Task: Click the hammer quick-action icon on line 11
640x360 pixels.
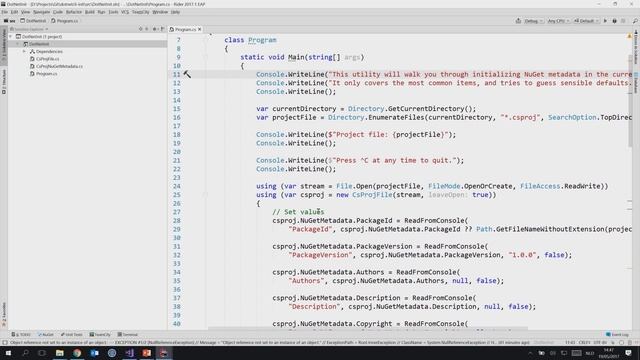Action: 187,74
